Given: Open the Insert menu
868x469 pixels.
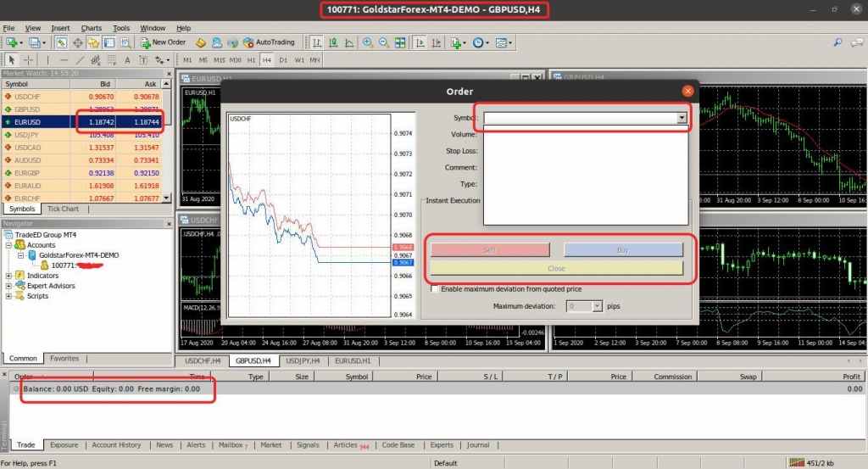Looking at the screenshot, I should pos(60,28).
